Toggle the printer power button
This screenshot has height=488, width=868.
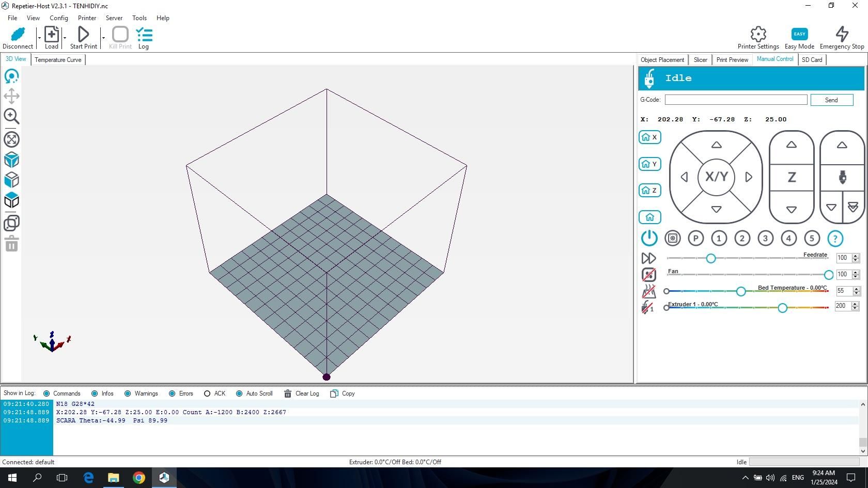649,238
